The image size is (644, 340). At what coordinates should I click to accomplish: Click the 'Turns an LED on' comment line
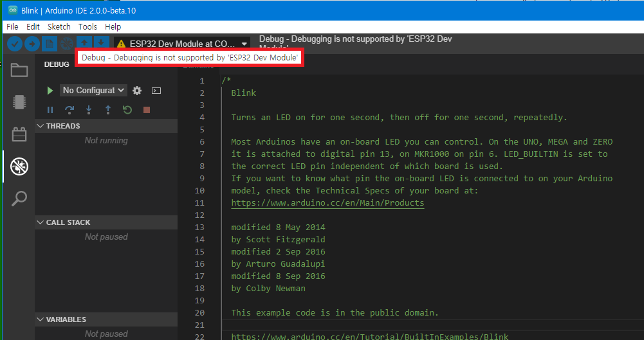click(x=400, y=118)
